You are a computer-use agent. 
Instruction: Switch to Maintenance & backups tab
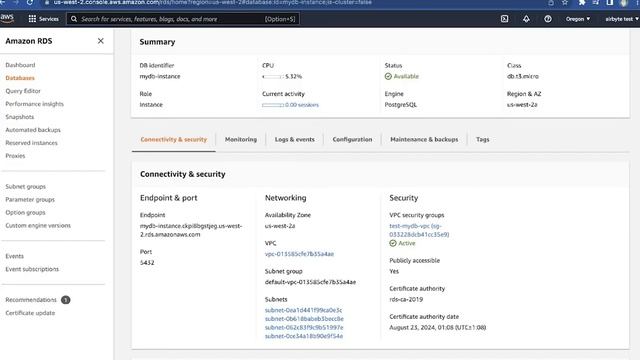424,140
